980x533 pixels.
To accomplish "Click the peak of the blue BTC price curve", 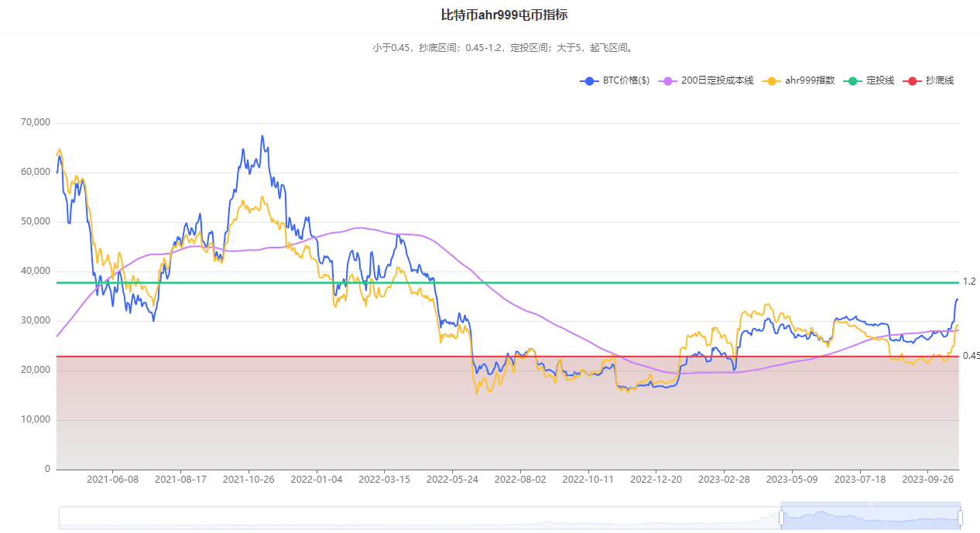I will [262, 135].
